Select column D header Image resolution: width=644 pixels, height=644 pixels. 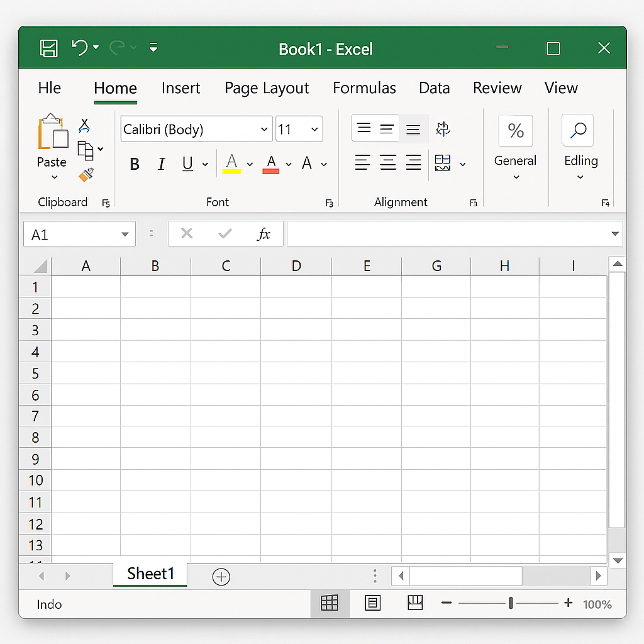296,266
